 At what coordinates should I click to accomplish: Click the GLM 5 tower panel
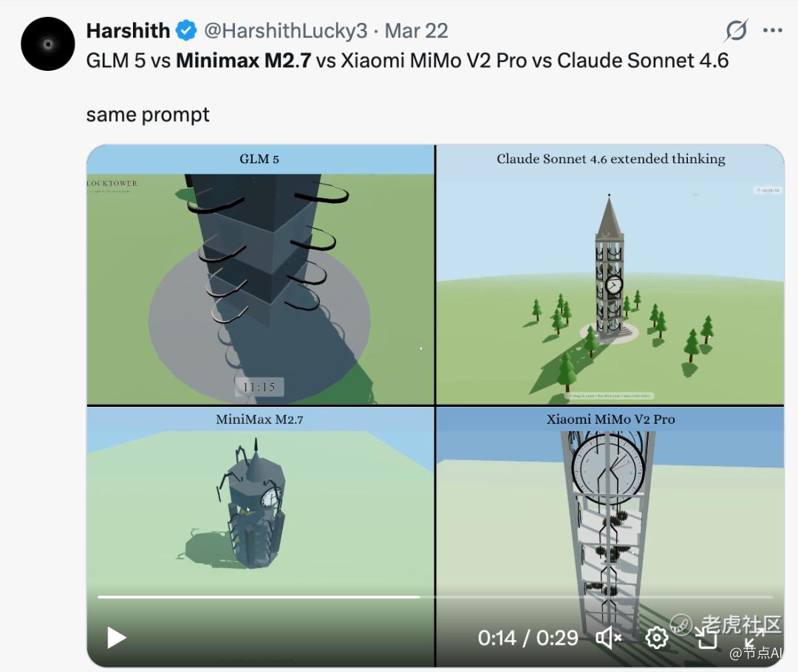tap(260, 275)
